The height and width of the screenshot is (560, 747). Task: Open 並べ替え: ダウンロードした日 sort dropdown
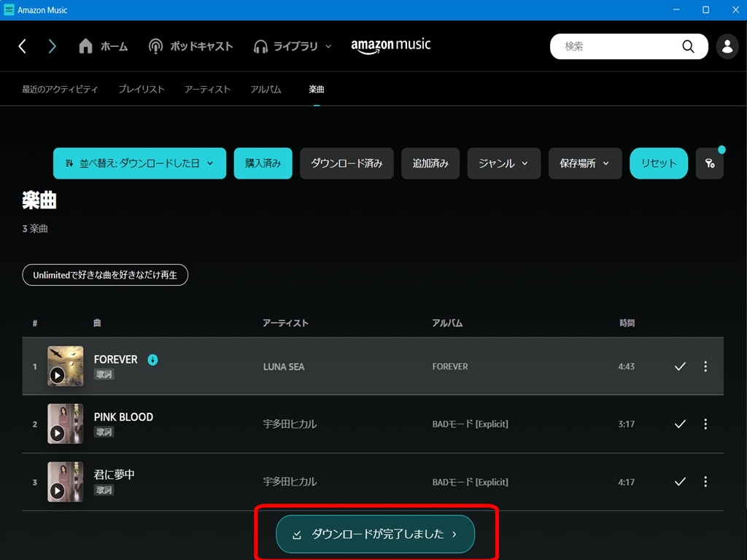[139, 163]
